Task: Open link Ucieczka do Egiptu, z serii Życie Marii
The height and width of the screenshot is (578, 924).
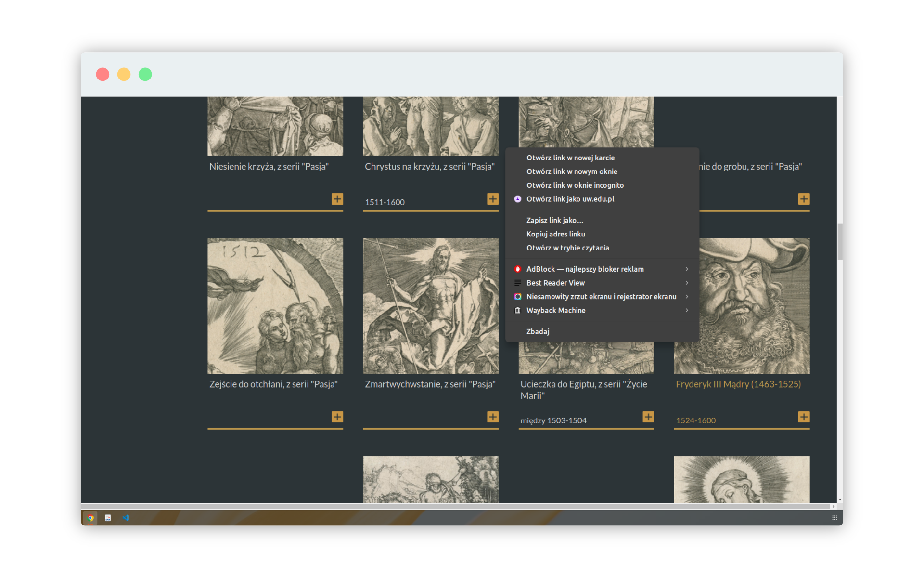Action: [x=584, y=390]
